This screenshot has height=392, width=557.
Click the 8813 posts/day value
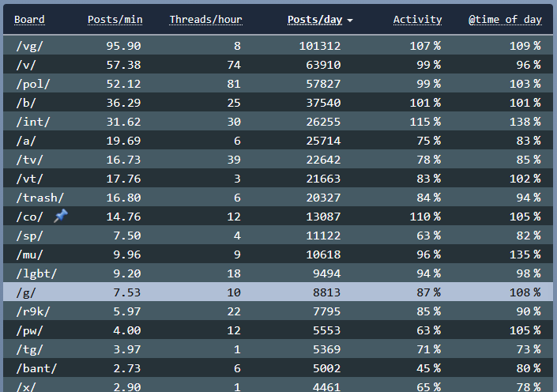pos(327,293)
